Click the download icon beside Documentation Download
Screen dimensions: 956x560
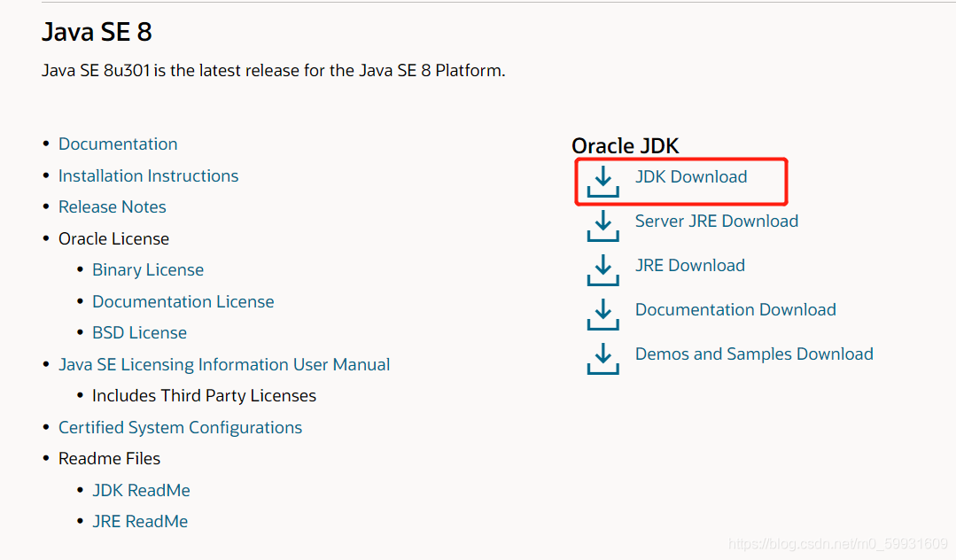point(603,315)
